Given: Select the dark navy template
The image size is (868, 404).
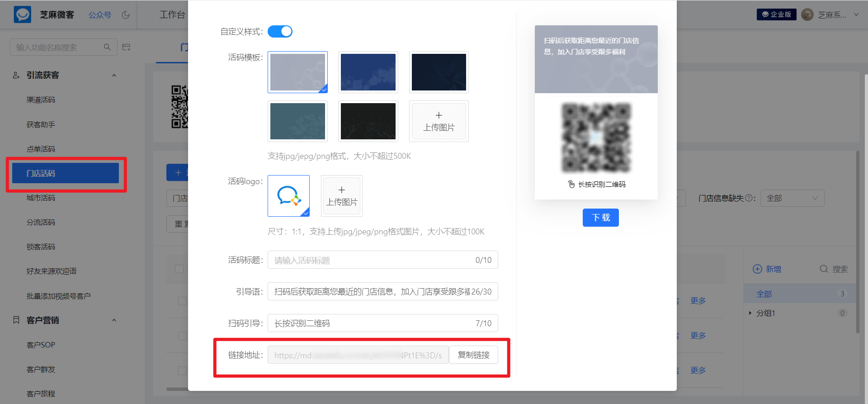Looking at the screenshot, I should (439, 72).
